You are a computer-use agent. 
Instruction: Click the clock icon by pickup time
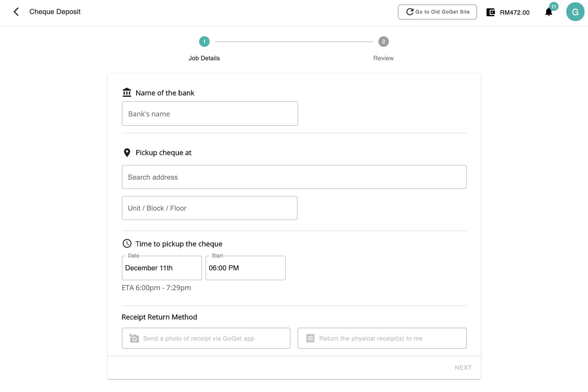click(x=127, y=243)
